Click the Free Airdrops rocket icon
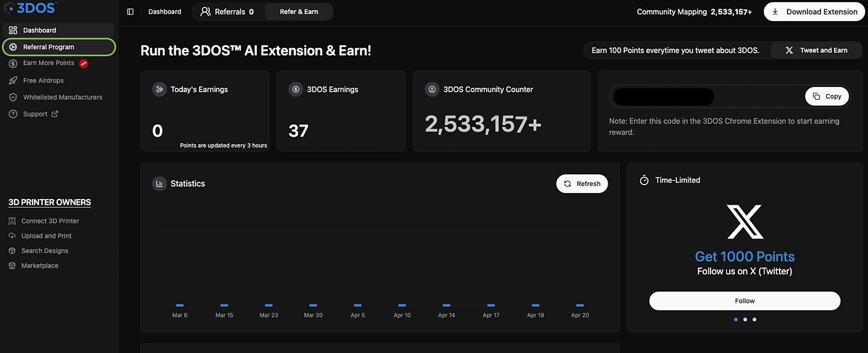 coord(13,80)
